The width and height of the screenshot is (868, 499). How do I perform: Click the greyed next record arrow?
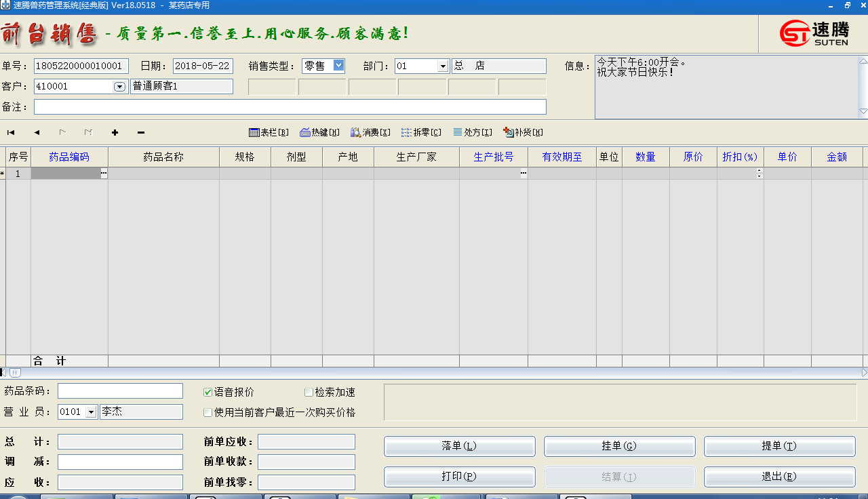point(62,133)
